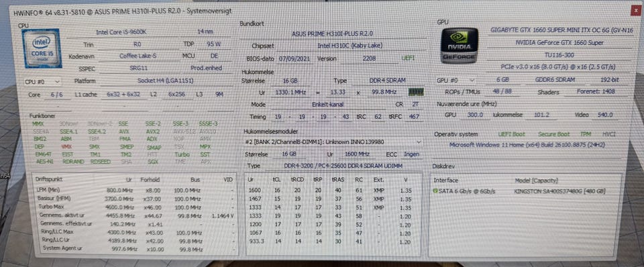
Task: Select the Intel Core i5-9600K name field
Action: [121, 32]
